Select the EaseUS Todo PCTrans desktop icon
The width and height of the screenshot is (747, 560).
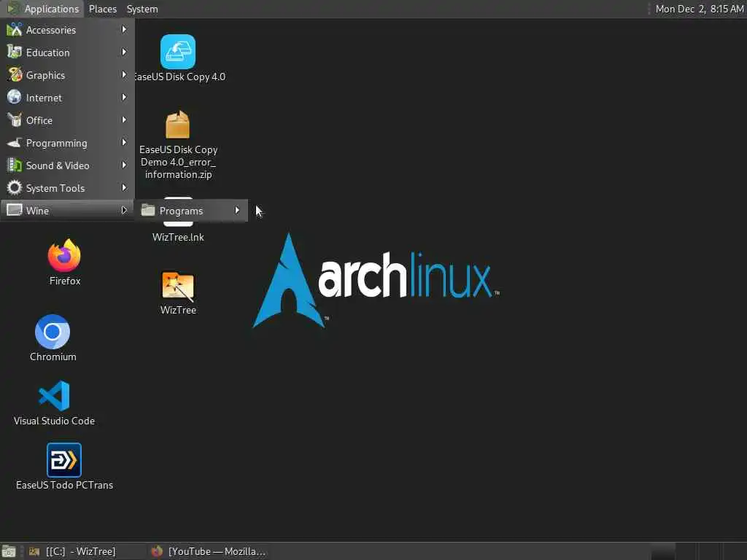point(64,460)
